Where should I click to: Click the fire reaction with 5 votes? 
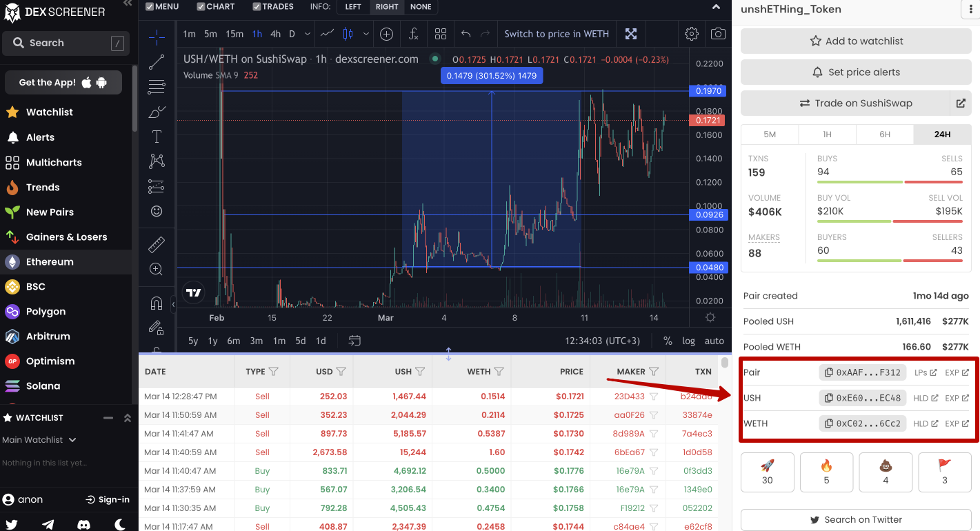(827, 472)
